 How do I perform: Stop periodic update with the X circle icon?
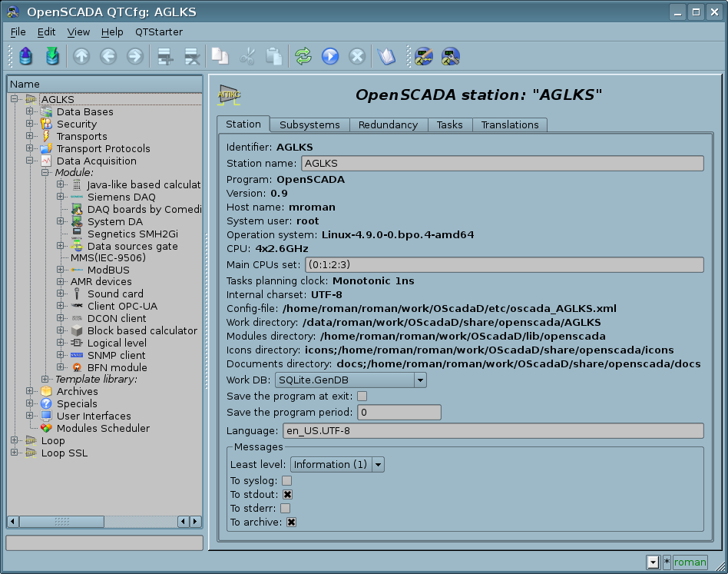pos(357,57)
